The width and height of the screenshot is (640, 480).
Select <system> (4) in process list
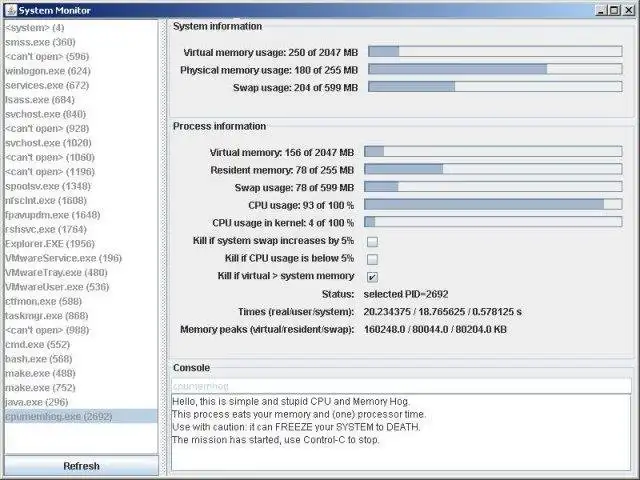(81, 28)
